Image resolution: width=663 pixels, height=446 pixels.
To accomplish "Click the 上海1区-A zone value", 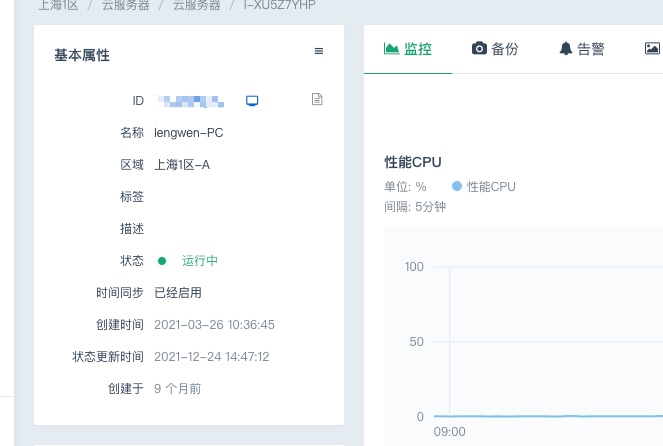I will pos(182,165).
